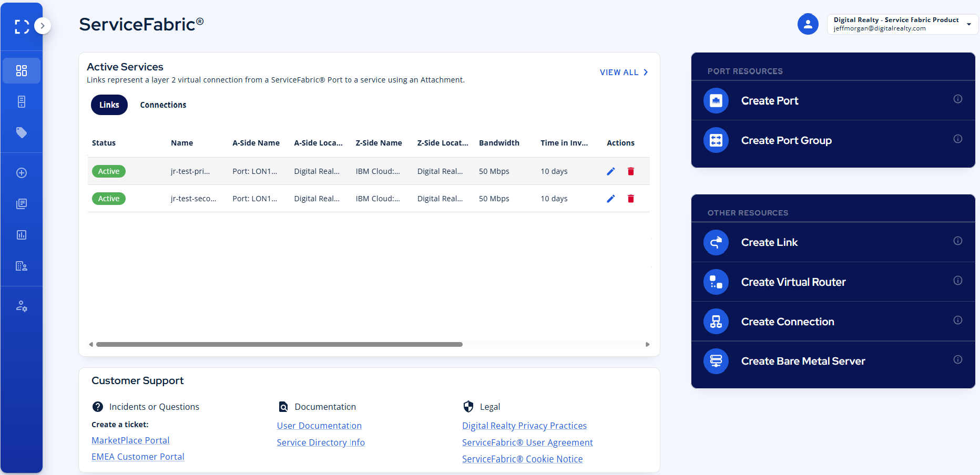Click the scrollbar left arrow
The height and width of the screenshot is (475, 980).
91,345
